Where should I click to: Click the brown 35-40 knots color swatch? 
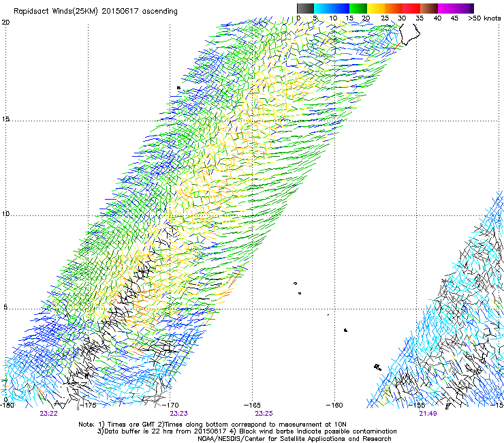429,8
